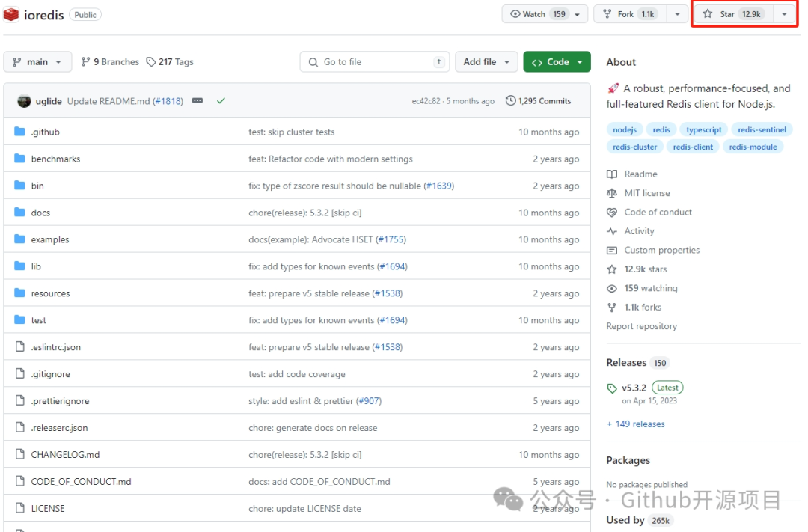Screen dimensions: 808x532
Task: Open the Add file dropdown
Action: coord(486,62)
